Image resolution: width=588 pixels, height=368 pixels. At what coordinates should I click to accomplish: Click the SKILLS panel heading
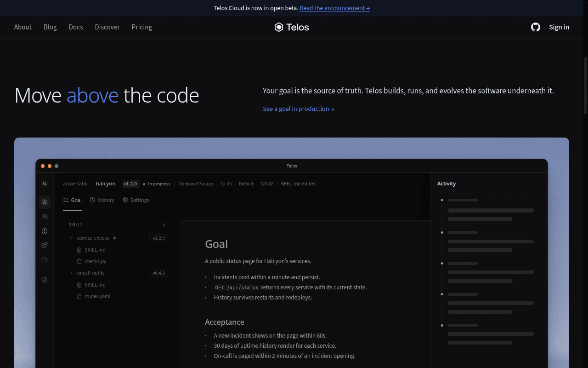click(x=76, y=225)
